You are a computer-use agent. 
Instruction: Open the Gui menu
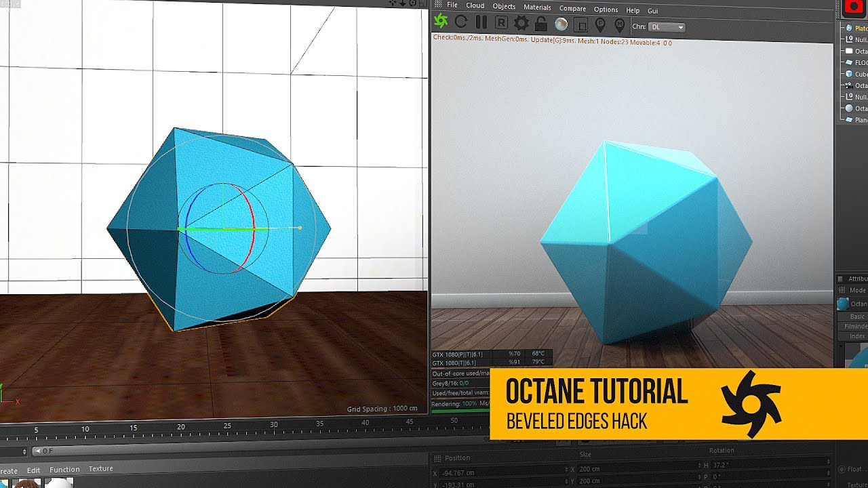(653, 11)
